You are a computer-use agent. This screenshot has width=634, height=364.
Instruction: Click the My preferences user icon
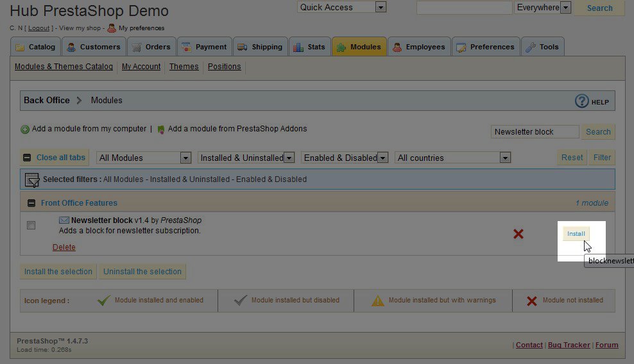pos(112,28)
